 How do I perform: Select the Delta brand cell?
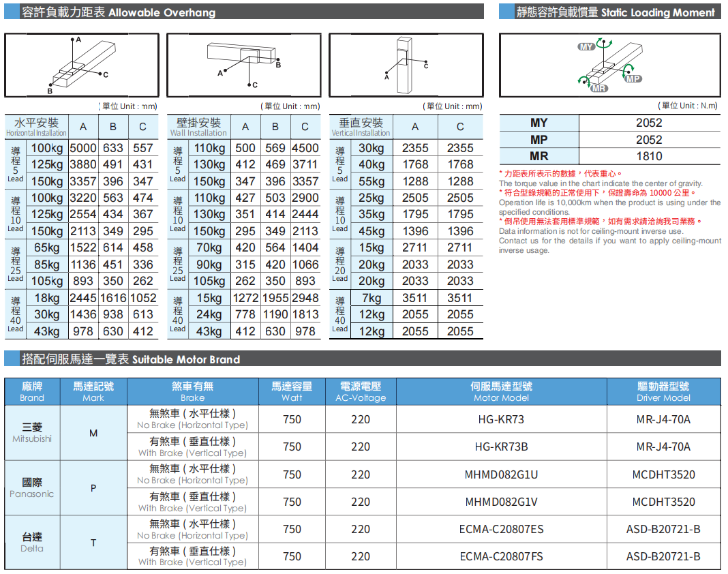pyautogui.click(x=32, y=543)
